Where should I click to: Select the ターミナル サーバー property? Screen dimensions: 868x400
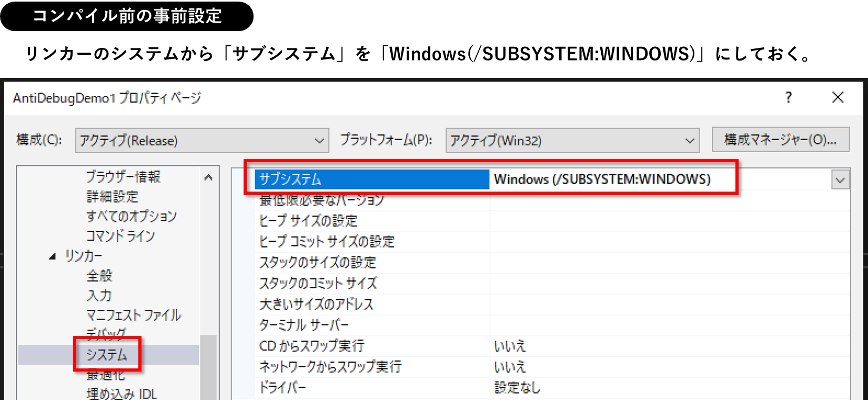304,325
